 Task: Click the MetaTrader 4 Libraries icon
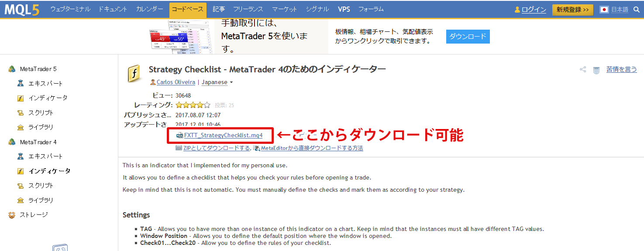click(x=20, y=200)
